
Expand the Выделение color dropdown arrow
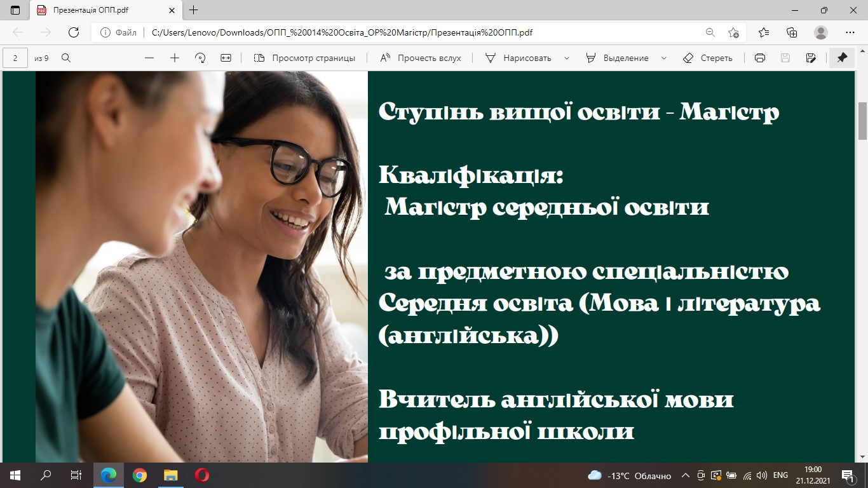(664, 58)
